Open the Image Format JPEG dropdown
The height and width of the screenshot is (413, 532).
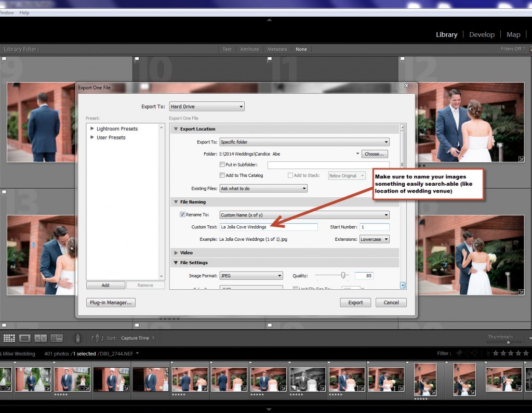pyautogui.click(x=251, y=276)
